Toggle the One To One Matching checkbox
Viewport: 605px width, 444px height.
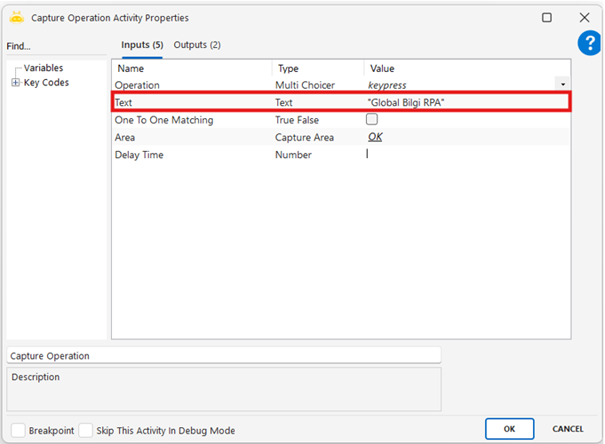pos(373,120)
